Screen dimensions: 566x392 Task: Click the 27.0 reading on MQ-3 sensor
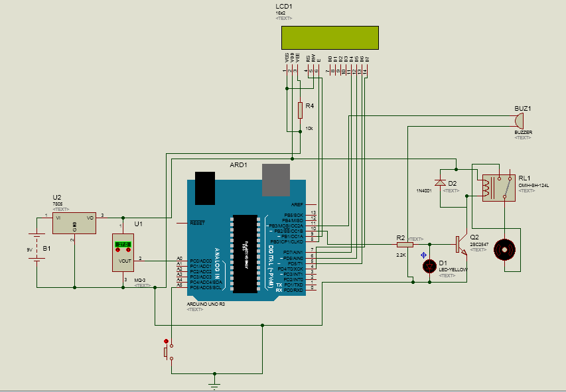tap(123, 244)
